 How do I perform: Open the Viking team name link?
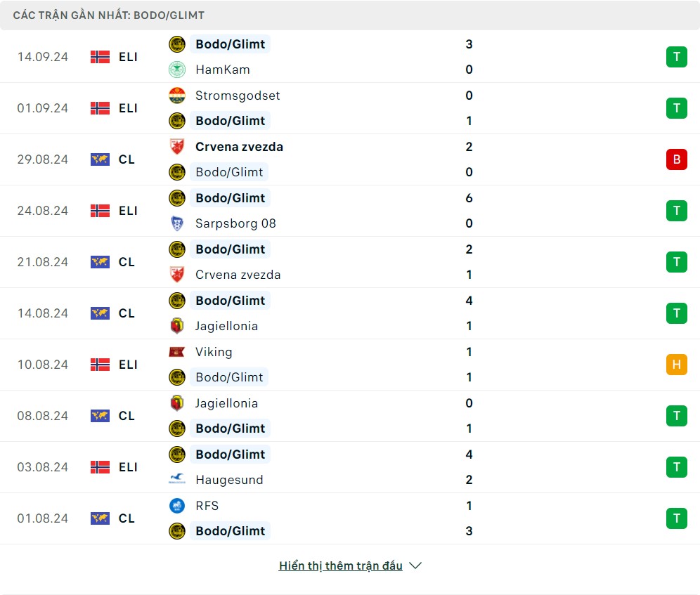click(x=214, y=352)
